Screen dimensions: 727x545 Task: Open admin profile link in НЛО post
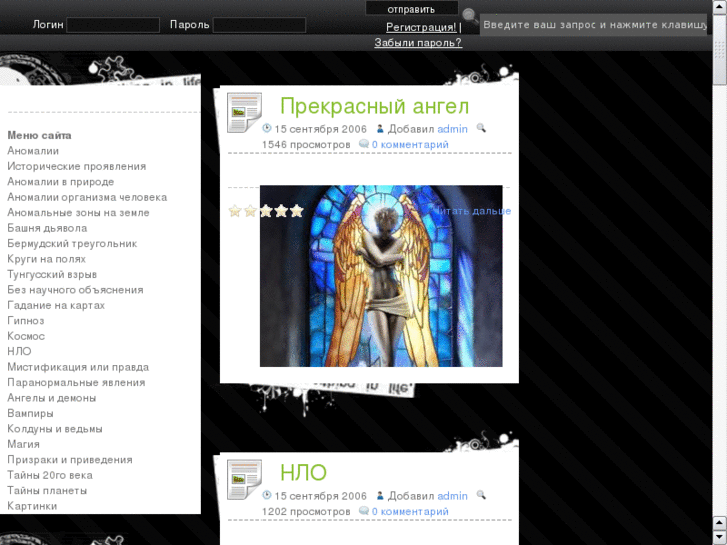[452, 496]
